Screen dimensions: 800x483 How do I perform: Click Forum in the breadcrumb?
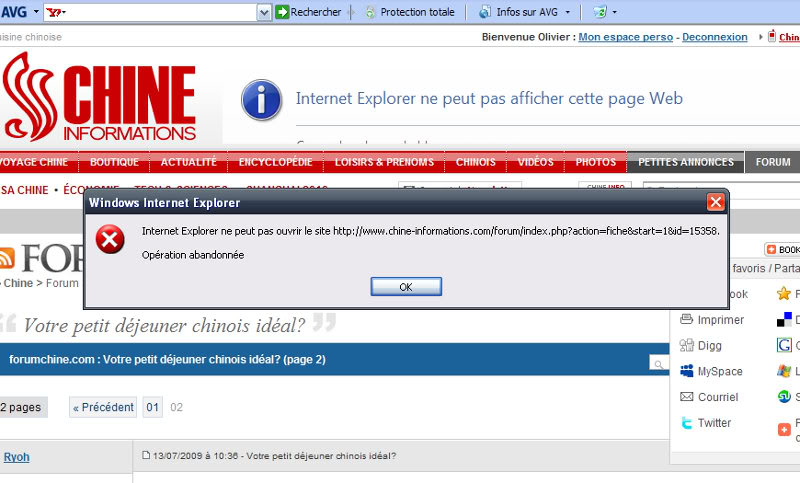click(62, 283)
